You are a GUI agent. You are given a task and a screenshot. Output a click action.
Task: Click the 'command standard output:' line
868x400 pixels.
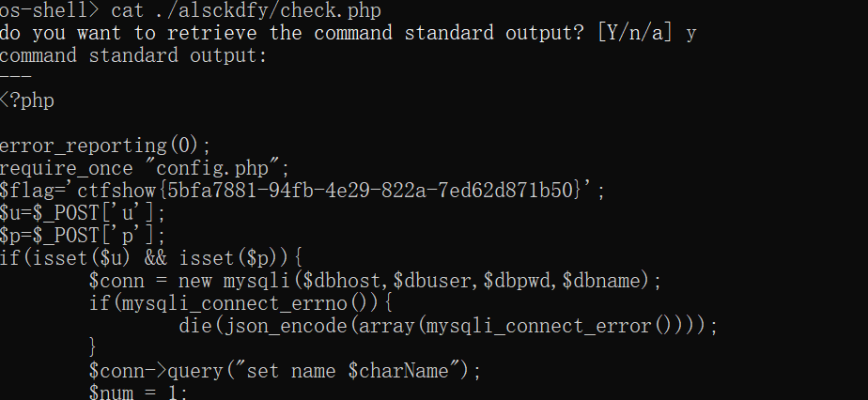point(133,55)
